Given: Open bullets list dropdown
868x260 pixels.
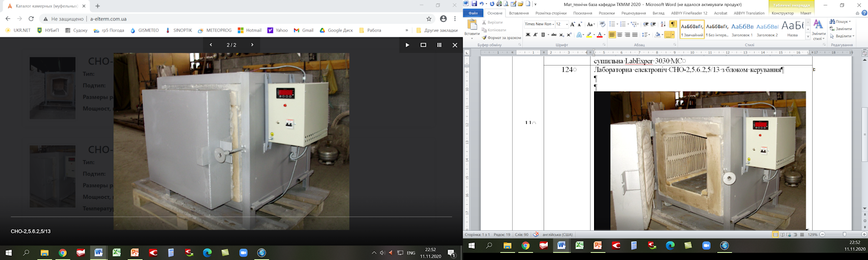Looking at the screenshot, I should [x=617, y=24].
